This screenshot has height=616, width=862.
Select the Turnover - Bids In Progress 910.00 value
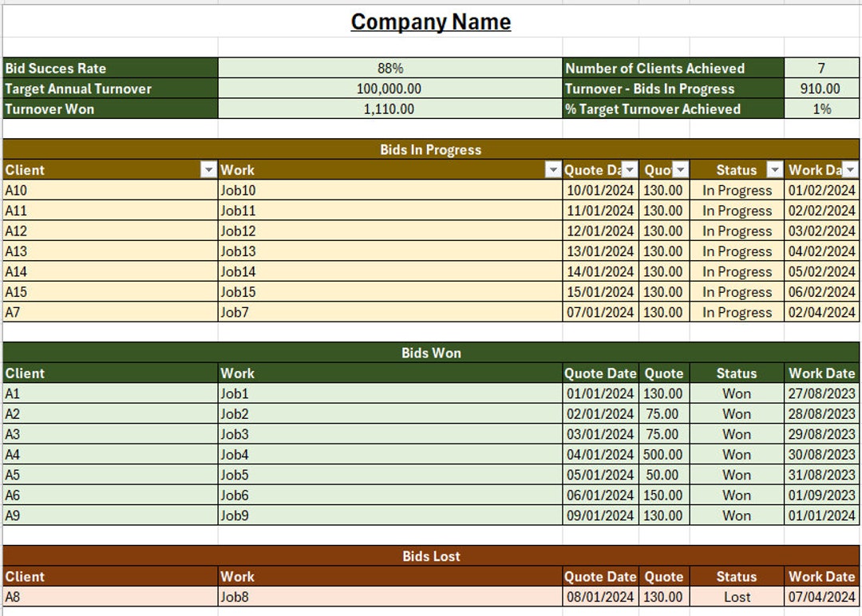coord(820,89)
